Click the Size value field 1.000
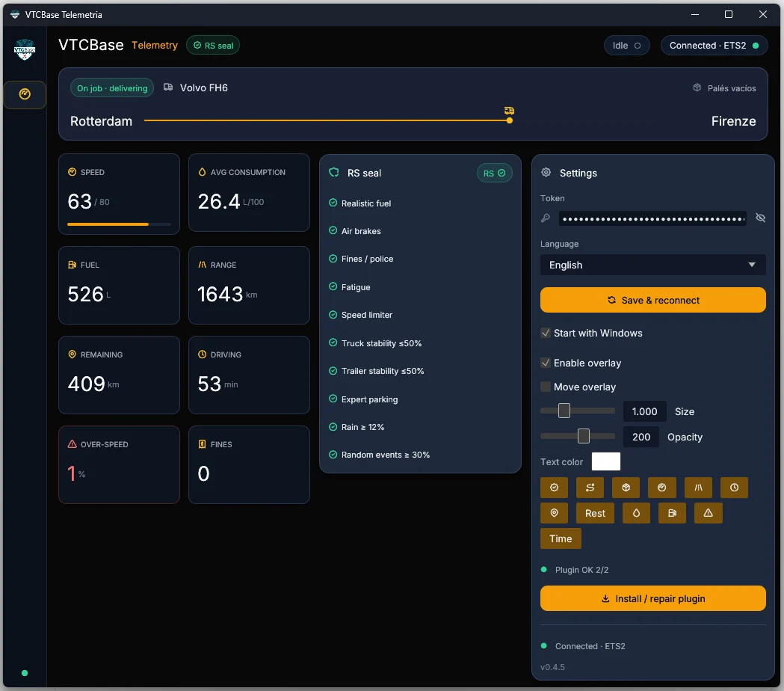The image size is (784, 691). point(644,411)
